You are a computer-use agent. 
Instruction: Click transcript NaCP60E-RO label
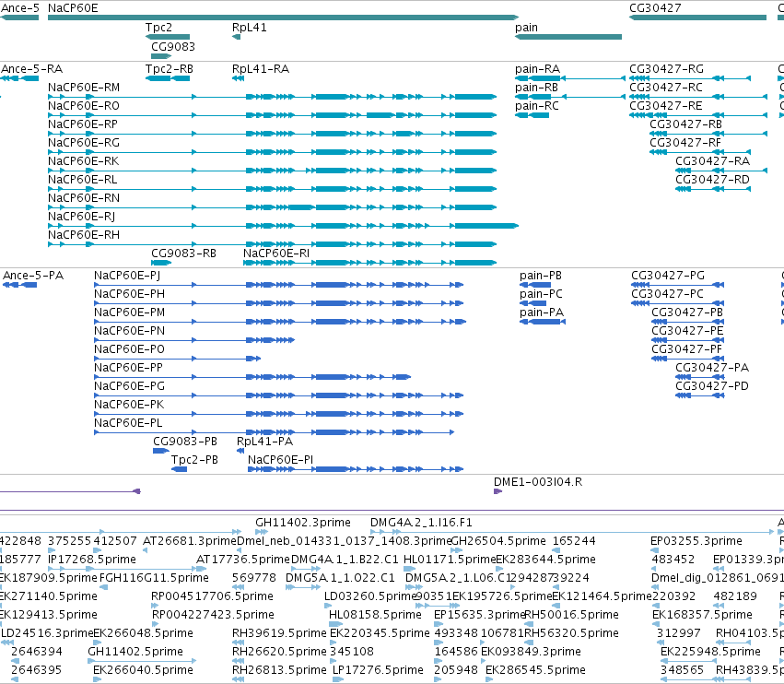84,106
